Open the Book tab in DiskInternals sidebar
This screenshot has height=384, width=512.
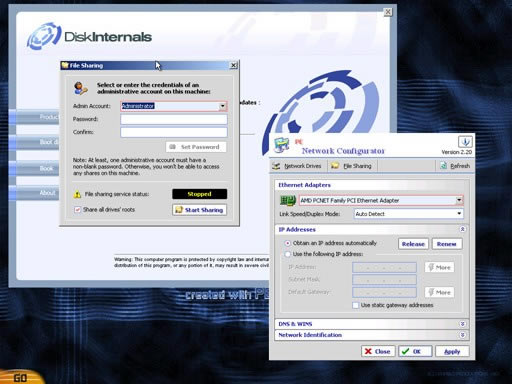34,168
